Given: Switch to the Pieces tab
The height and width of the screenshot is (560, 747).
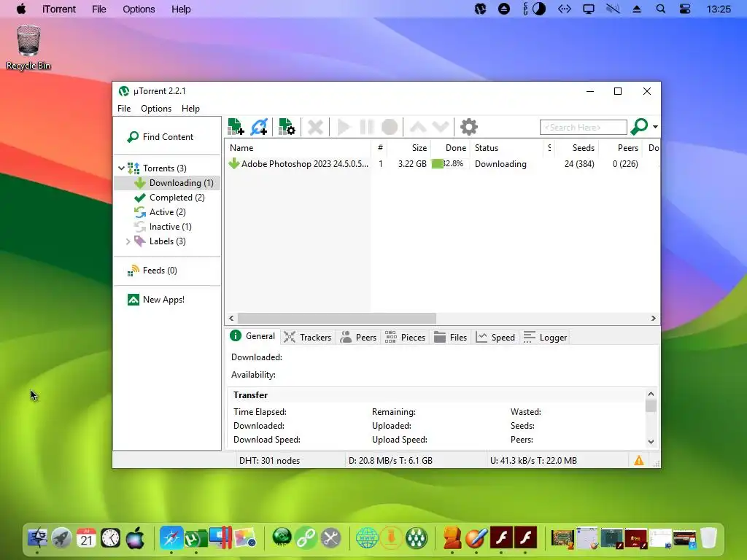Looking at the screenshot, I should [x=405, y=337].
